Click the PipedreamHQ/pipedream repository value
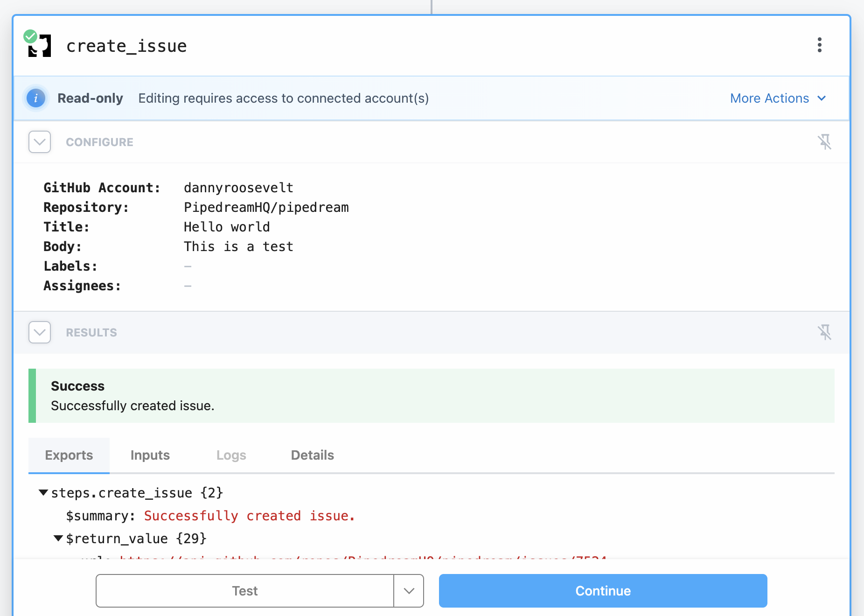This screenshot has height=616, width=864. tap(266, 207)
